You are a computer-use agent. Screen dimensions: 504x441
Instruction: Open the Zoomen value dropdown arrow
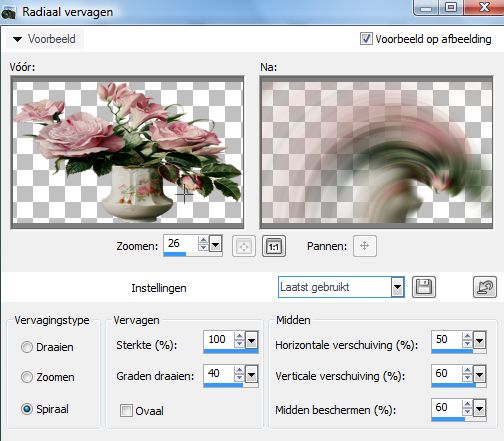coord(216,245)
